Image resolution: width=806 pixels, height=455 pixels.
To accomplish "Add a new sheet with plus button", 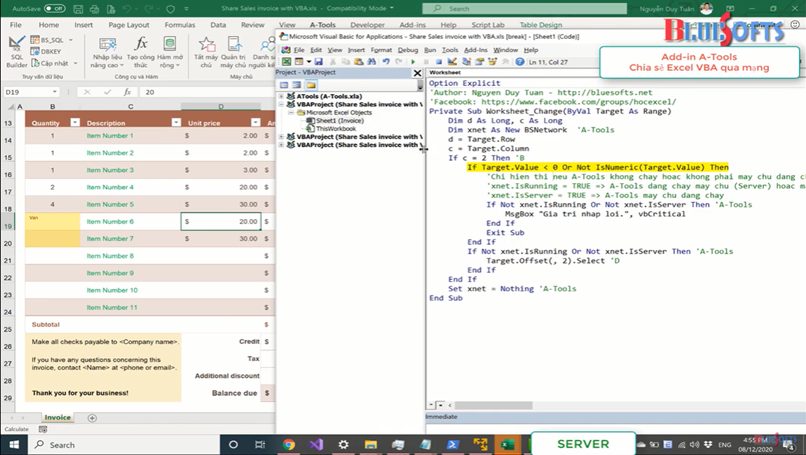I will (92, 418).
